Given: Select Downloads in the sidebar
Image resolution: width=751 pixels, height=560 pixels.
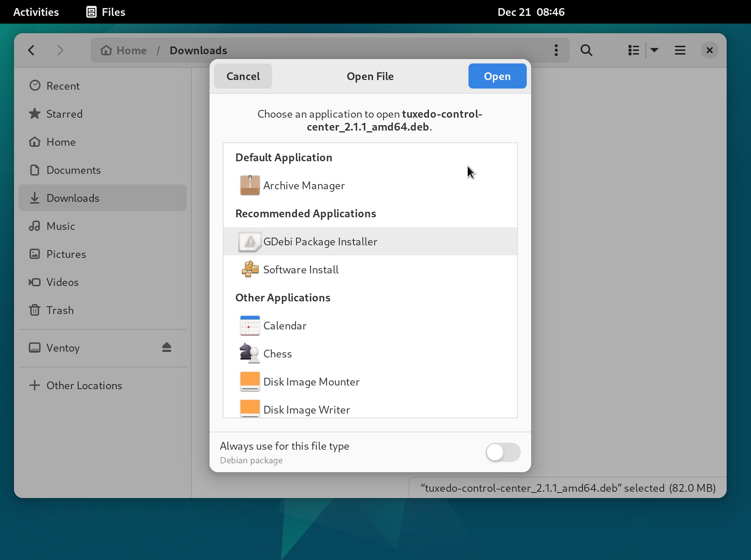Looking at the screenshot, I should [103, 198].
